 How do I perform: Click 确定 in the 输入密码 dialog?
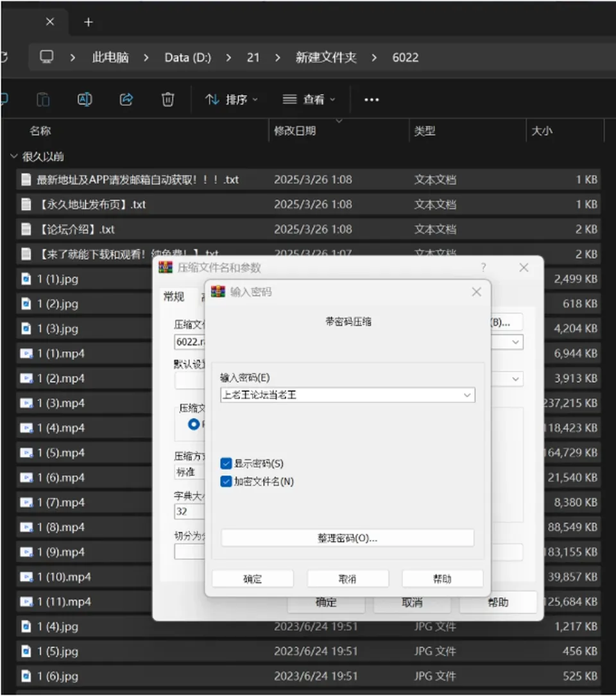pos(253,579)
